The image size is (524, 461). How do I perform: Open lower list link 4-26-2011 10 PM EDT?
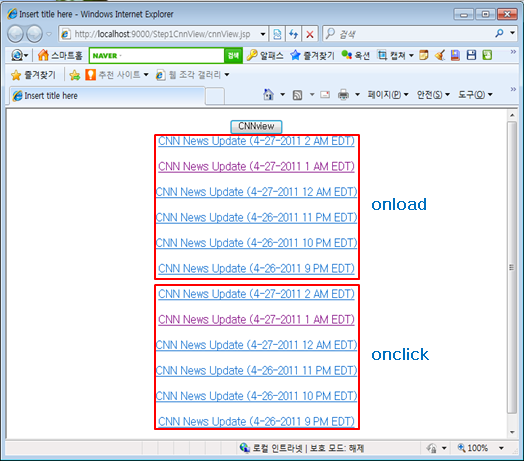(256, 396)
